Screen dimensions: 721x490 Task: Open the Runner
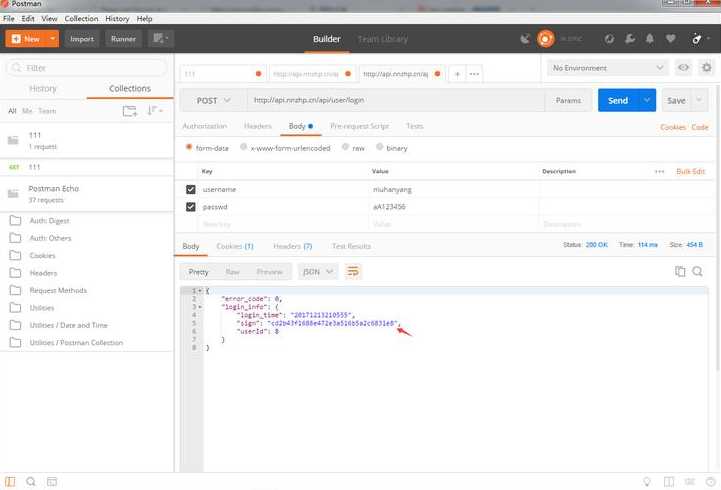click(123, 39)
